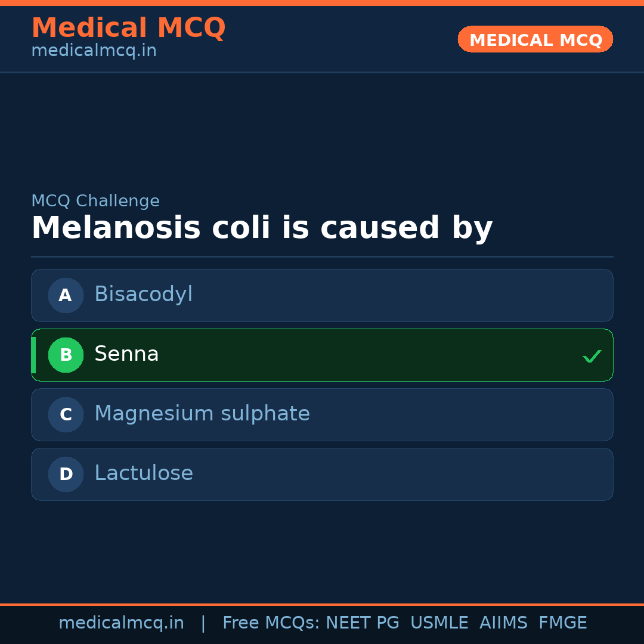Click the USMLE footer text
Screen dimensions: 644x644
pyautogui.click(x=439, y=623)
